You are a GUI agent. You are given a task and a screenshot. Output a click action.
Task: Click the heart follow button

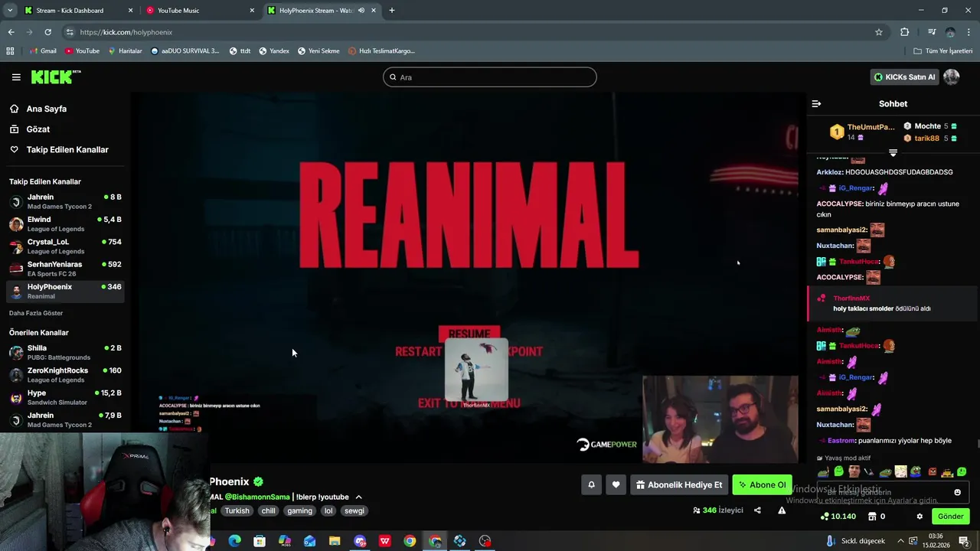(x=616, y=484)
